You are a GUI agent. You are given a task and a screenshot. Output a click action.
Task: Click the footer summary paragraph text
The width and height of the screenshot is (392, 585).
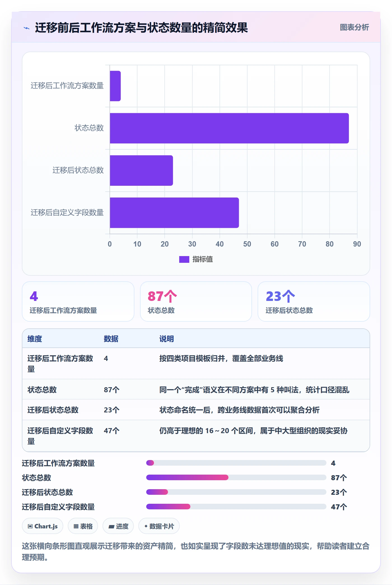click(x=196, y=552)
